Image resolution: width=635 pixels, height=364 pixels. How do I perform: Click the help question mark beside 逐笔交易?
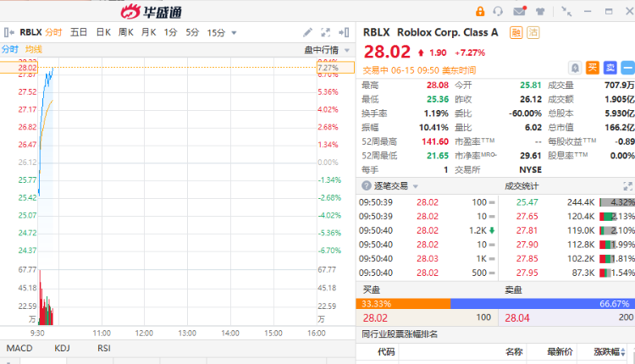point(367,186)
